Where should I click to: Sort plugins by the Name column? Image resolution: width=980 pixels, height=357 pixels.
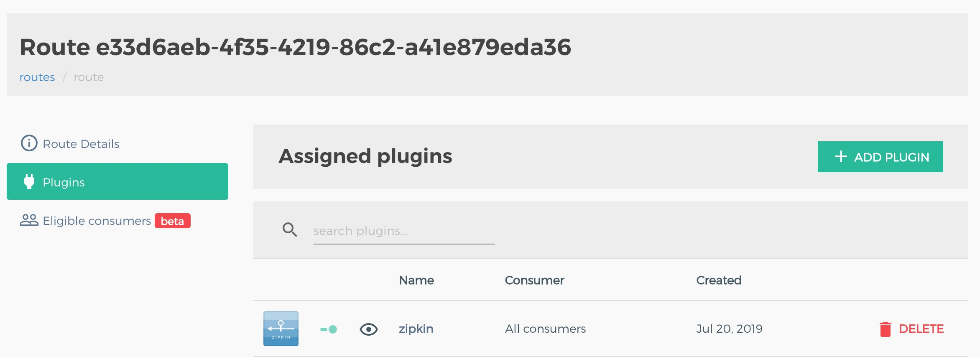click(x=416, y=280)
